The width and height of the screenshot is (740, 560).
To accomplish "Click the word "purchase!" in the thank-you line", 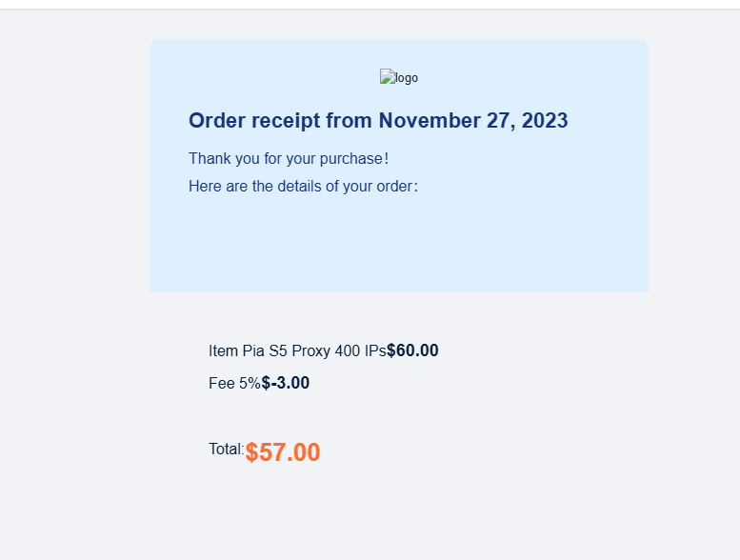I will pyautogui.click(x=353, y=158).
